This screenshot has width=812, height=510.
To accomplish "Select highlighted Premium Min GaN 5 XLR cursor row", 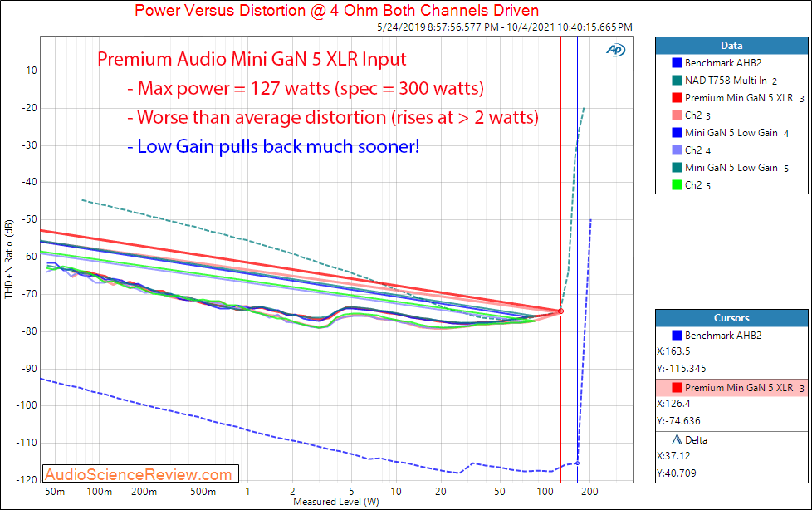I will click(731, 388).
